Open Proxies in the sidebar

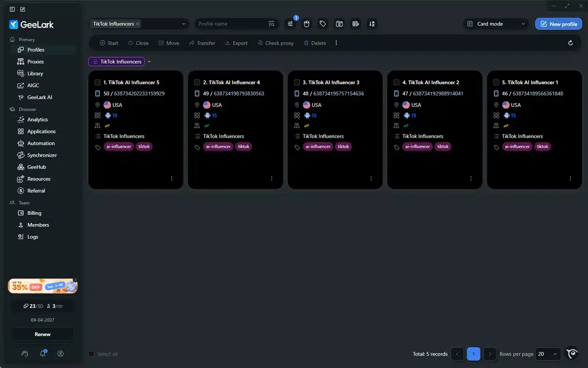tap(35, 62)
